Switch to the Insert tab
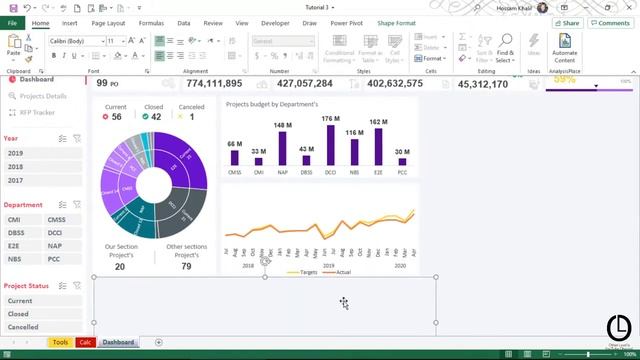Screen dimensions: 640x360 click(x=69, y=23)
